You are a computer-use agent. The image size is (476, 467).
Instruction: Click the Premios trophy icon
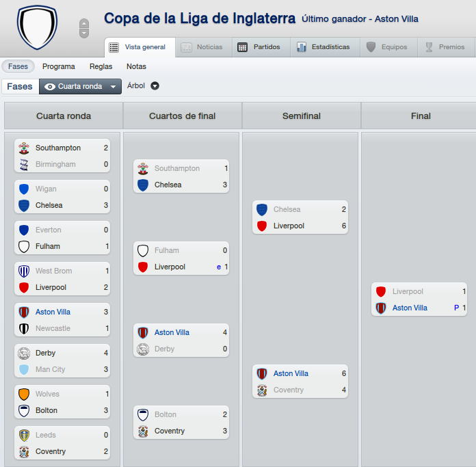pyautogui.click(x=429, y=47)
